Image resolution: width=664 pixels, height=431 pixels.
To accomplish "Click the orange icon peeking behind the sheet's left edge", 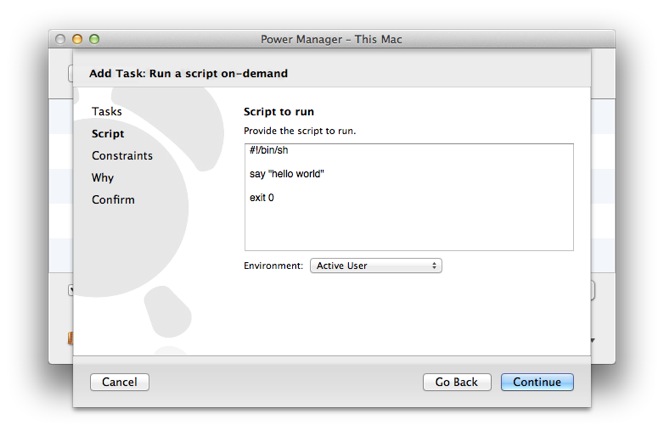I will pos(70,338).
